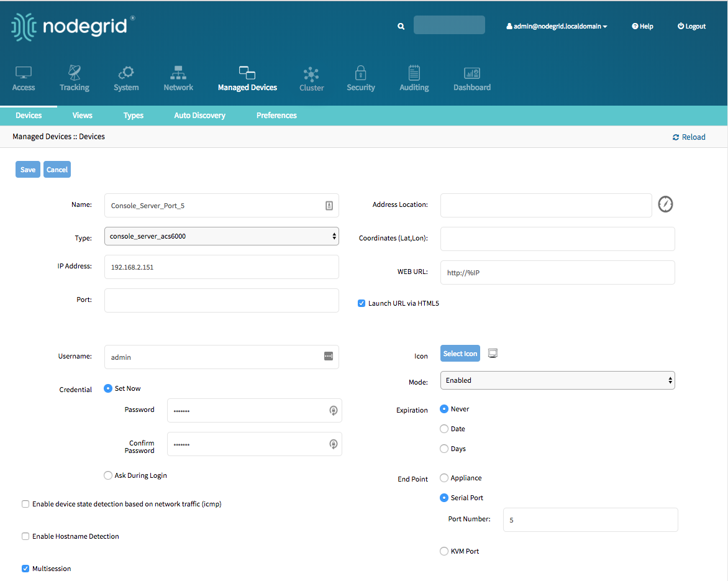The height and width of the screenshot is (581, 728).
Task: Click the Password input field
Action: [255, 411]
